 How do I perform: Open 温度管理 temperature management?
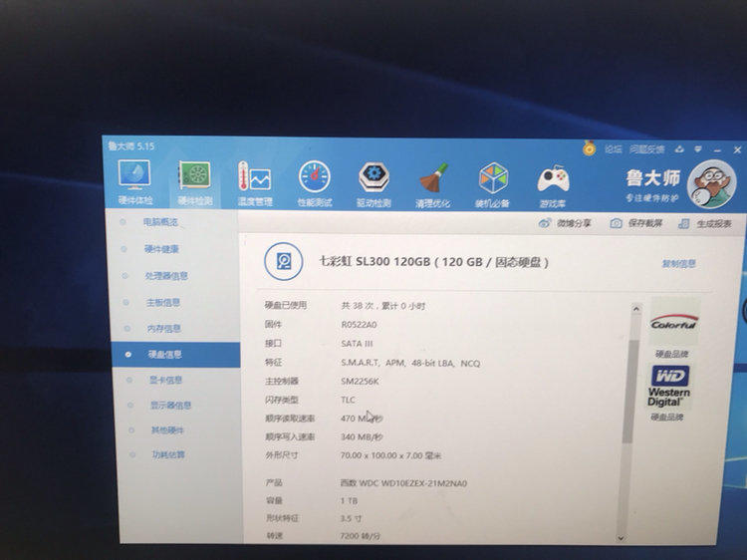(254, 183)
